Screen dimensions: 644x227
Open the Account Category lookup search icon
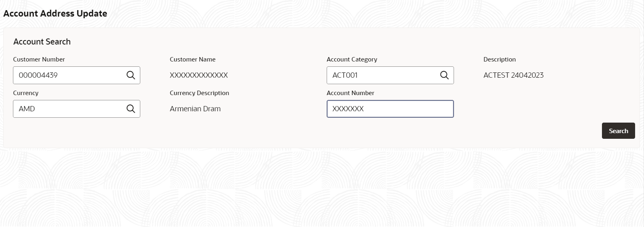(x=444, y=75)
